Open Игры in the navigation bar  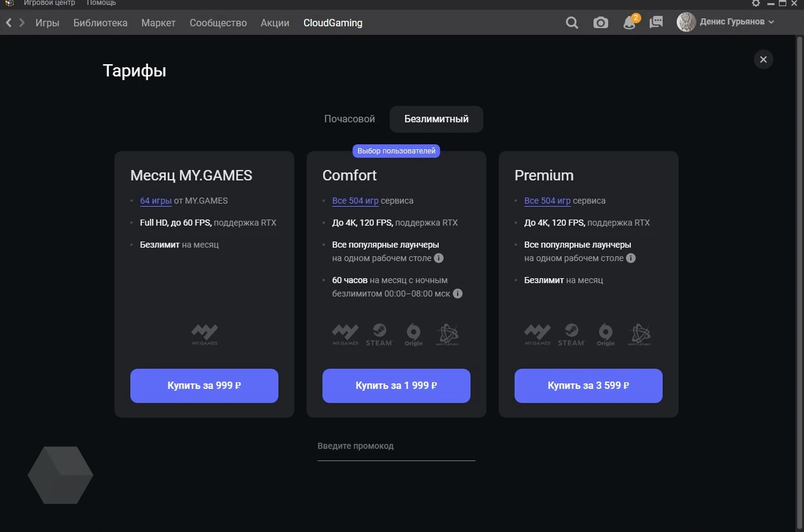pyautogui.click(x=47, y=23)
